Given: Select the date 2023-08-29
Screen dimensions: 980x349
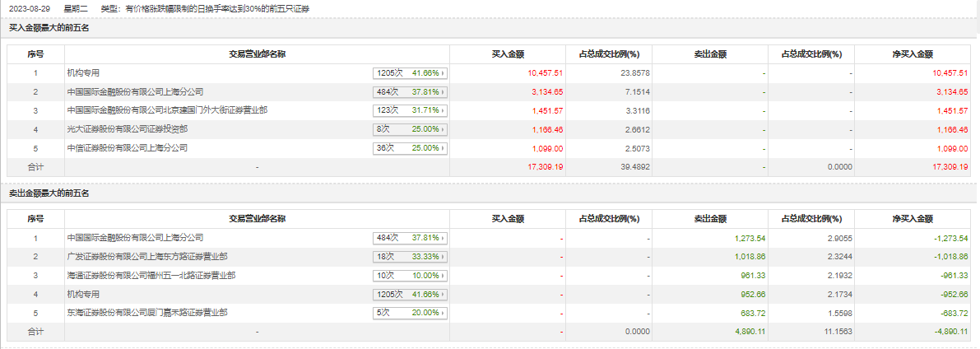Looking at the screenshot, I should point(29,9).
